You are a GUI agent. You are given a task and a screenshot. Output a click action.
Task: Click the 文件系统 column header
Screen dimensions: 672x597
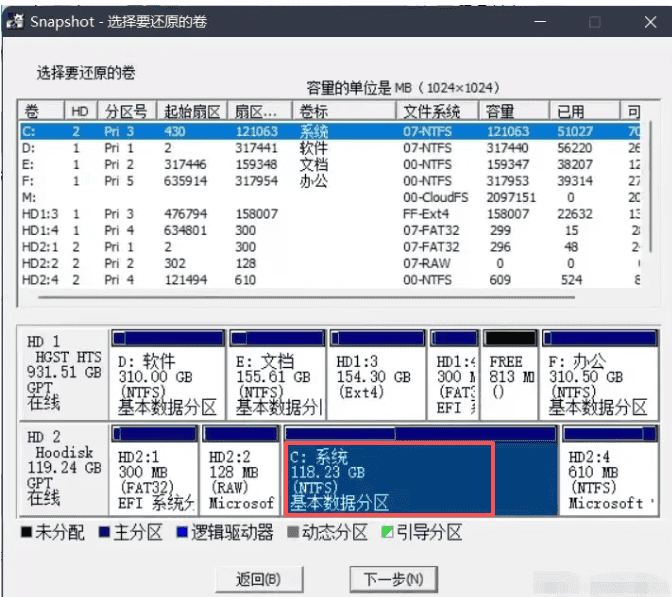pyautogui.click(x=437, y=111)
